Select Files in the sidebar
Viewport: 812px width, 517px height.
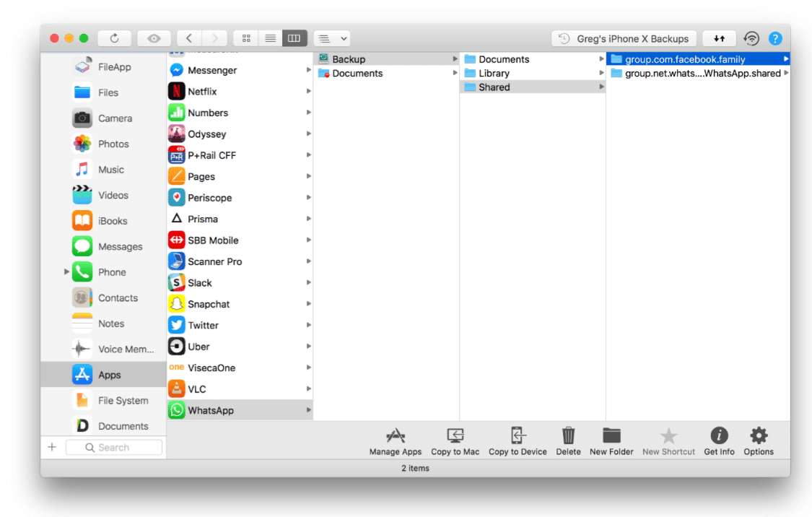(103, 92)
